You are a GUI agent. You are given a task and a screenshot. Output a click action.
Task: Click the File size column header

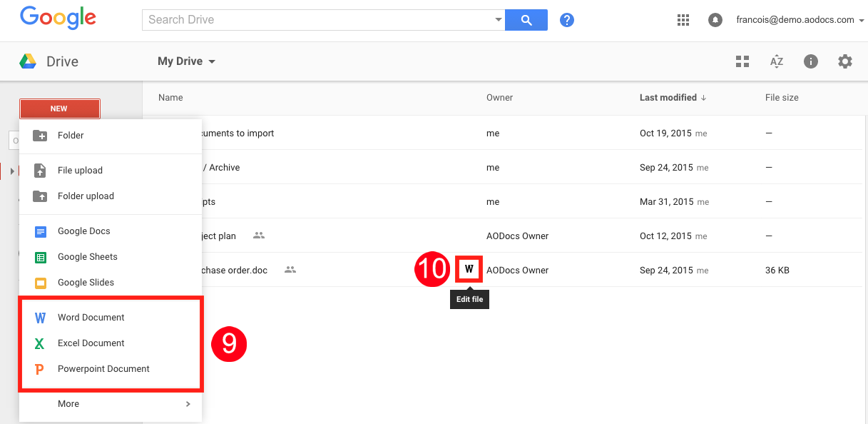(x=782, y=98)
